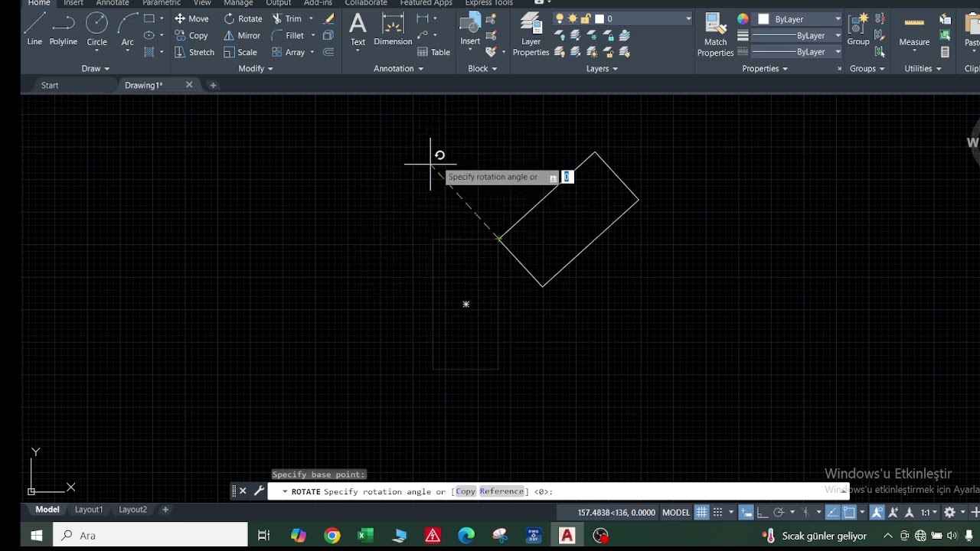Open the Collaborate ribbon tab
Image resolution: width=980 pixels, height=551 pixels.
pyautogui.click(x=366, y=3)
